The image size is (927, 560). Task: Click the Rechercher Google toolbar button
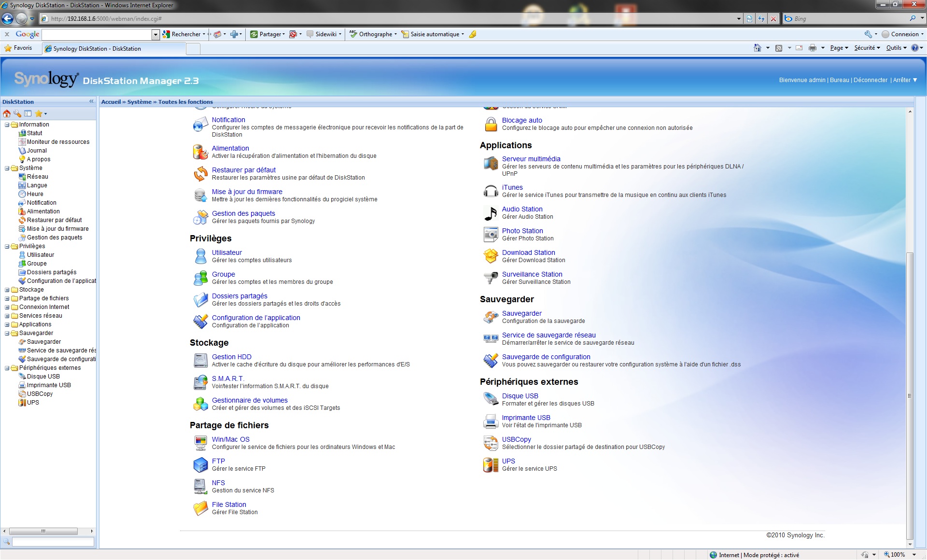point(183,34)
